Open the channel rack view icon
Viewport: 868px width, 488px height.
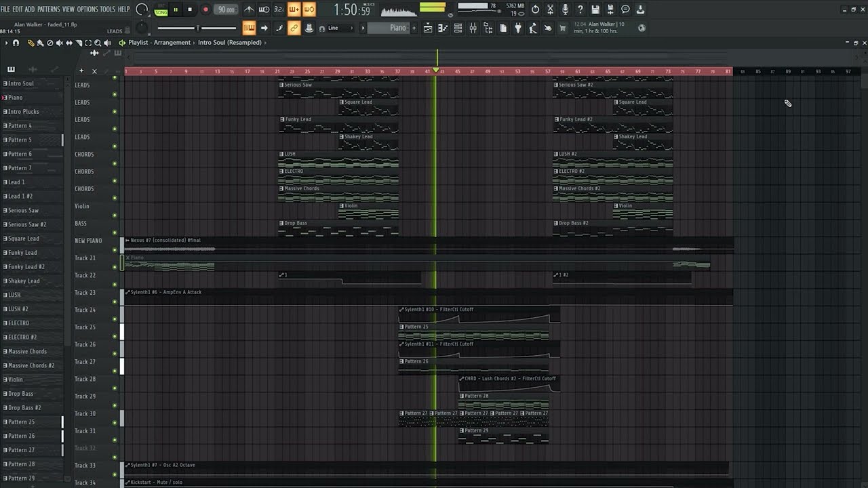tap(458, 28)
